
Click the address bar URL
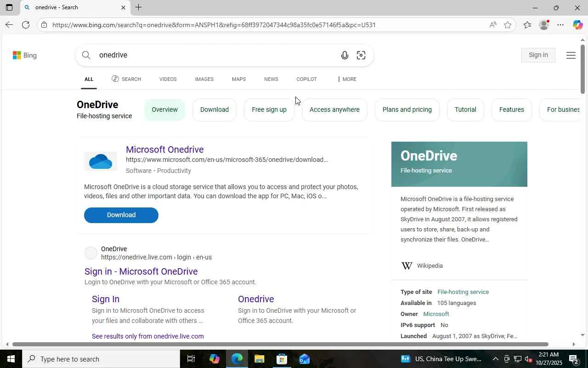pyautogui.click(x=214, y=25)
